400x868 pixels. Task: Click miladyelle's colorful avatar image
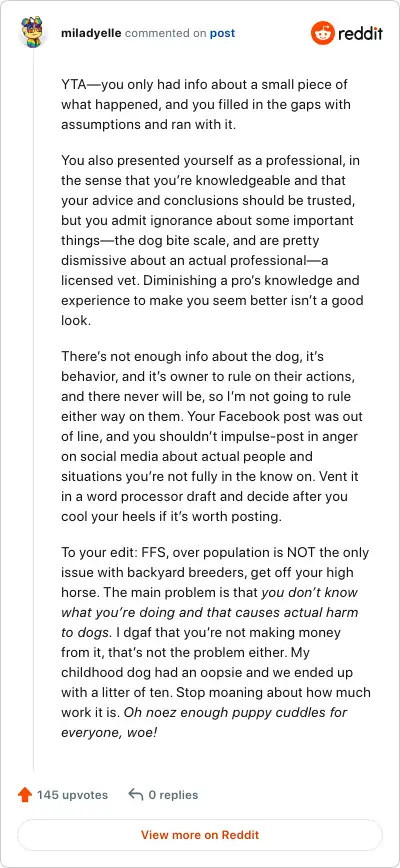tap(34, 33)
